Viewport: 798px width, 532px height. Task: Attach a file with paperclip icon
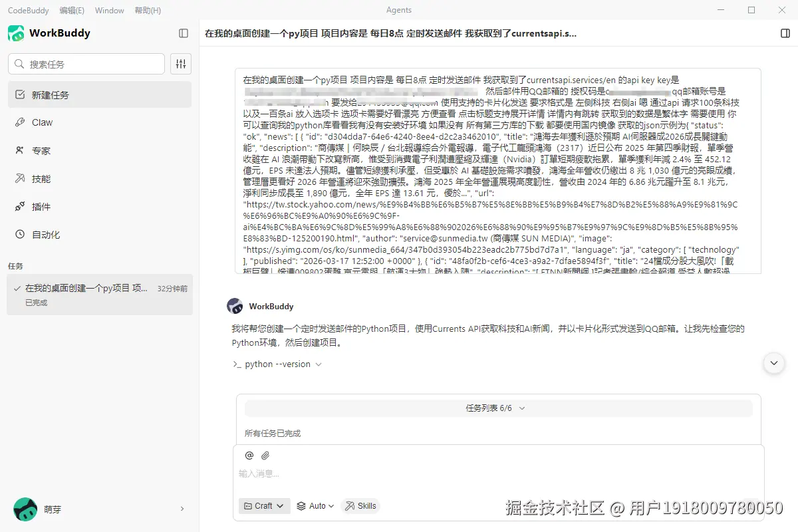(265, 456)
